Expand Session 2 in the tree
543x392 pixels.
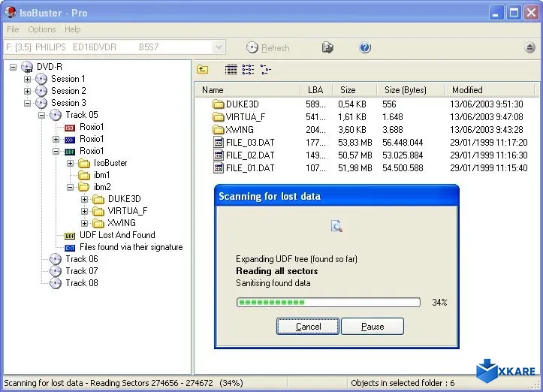tap(27, 91)
